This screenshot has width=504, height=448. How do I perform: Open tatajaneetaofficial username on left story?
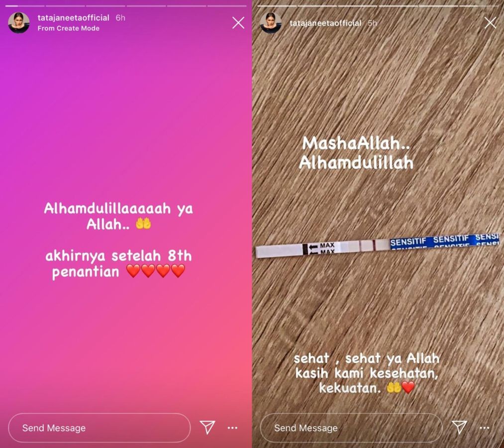pos(73,18)
